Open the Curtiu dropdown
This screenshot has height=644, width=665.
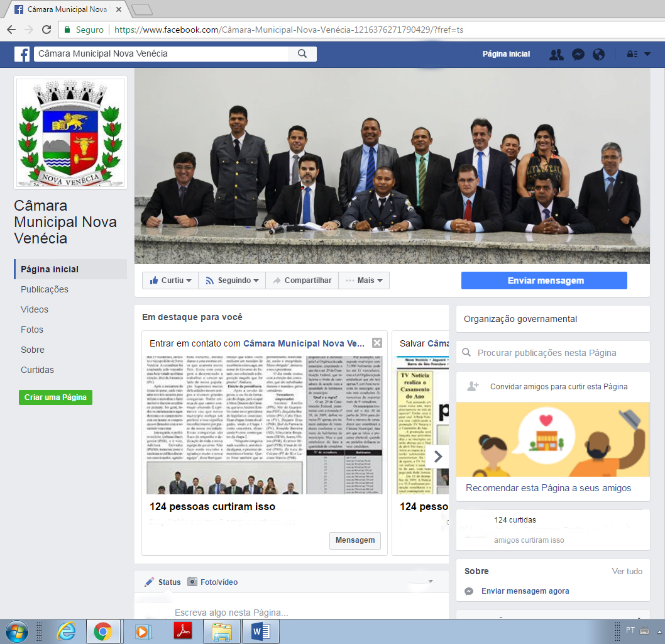pyautogui.click(x=170, y=280)
